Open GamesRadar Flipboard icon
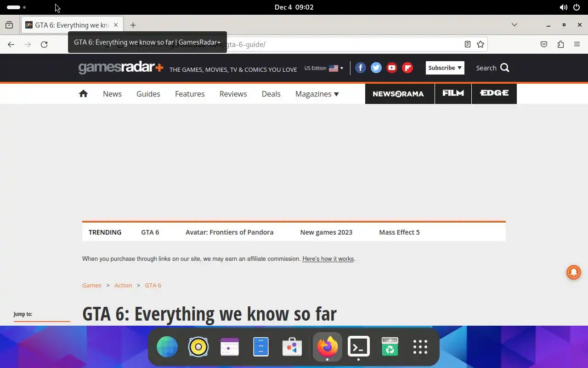The image size is (588, 368). point(407,68)
